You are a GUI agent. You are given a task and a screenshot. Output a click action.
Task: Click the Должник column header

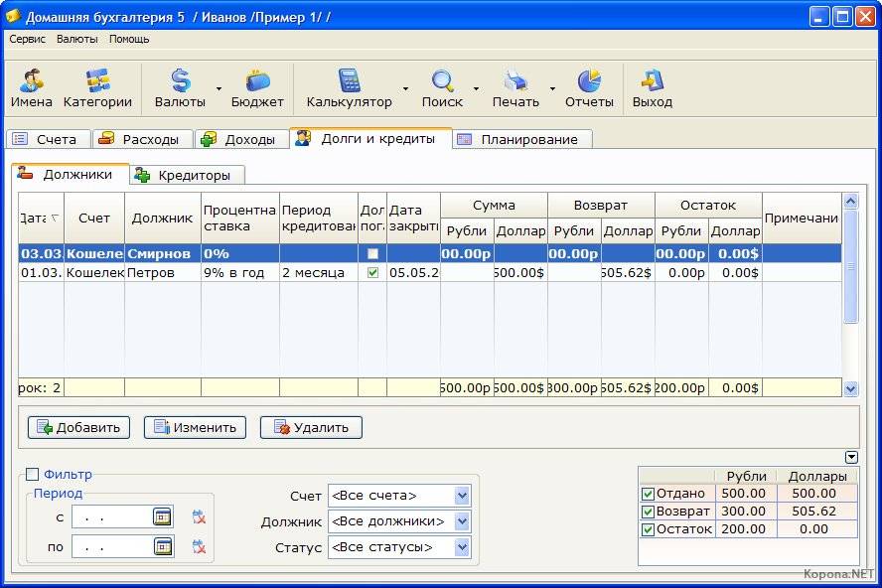[x=163, y=218]
